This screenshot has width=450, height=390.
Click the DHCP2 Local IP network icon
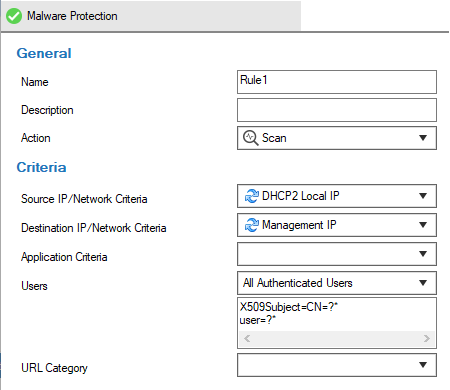[251, 196]
